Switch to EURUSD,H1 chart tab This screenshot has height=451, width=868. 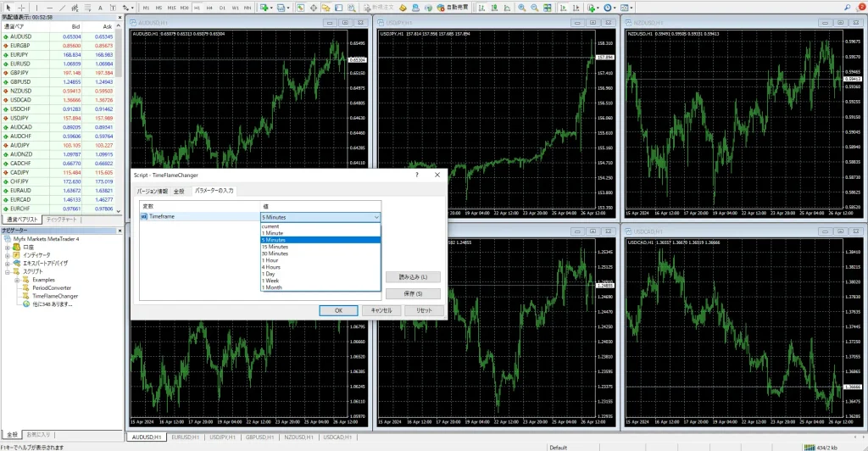185,437
